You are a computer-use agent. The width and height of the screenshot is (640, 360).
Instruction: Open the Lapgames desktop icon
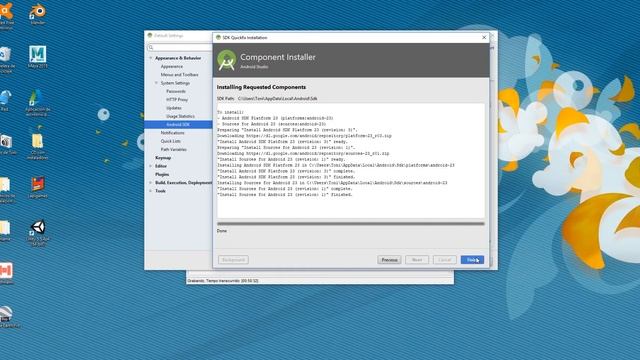click(38, 187)
